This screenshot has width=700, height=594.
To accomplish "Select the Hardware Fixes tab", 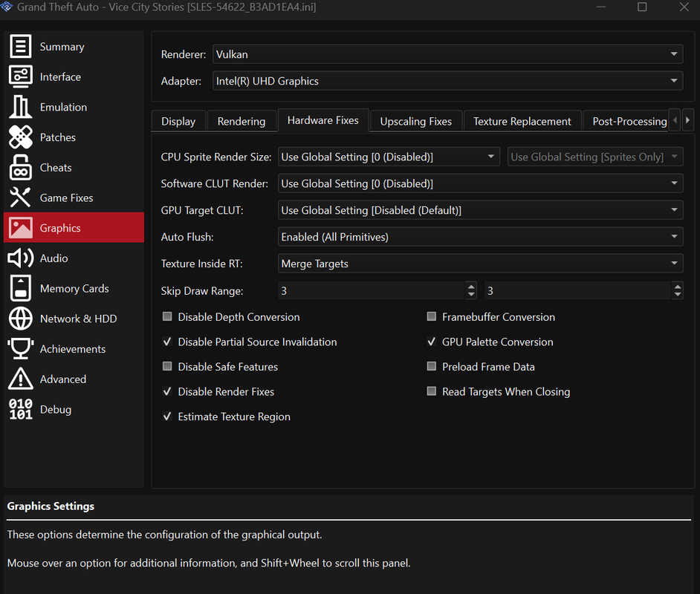I will click(323, 120).
